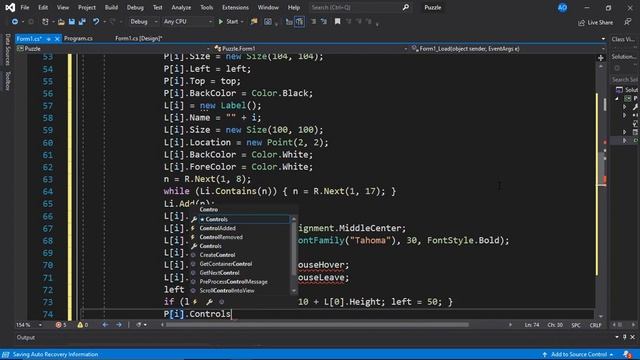Close the Output panel

pyautogui.click(x=633, y=337)
